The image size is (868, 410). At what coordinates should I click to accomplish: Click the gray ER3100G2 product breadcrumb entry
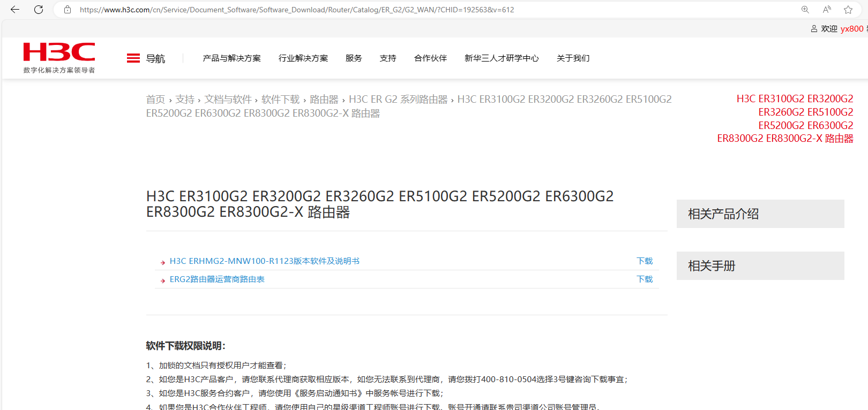tap(409, 106)
